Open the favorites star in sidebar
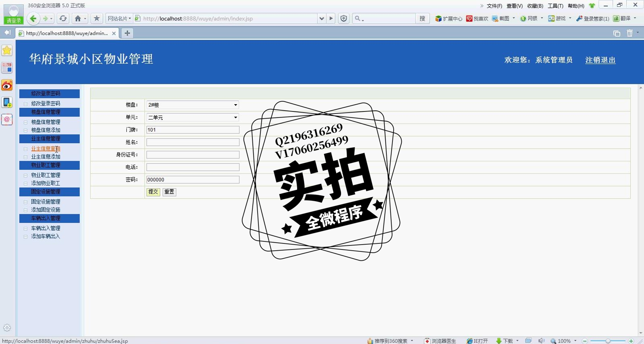This screenshot has height=344, width=644. (7, 50)
